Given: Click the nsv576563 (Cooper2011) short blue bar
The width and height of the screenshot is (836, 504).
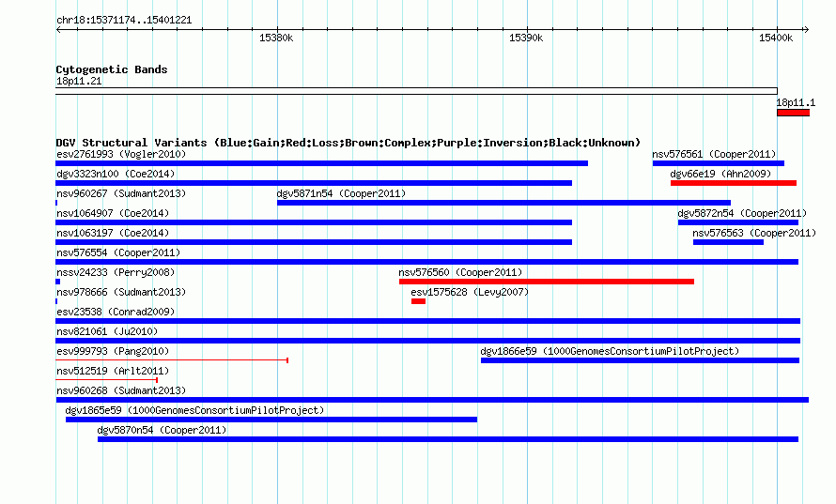Looking at the screenshot, I should (x=728, y=242).
